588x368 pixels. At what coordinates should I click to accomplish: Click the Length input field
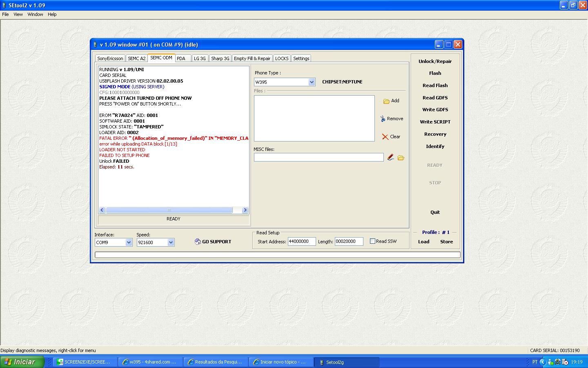(349, 242)
